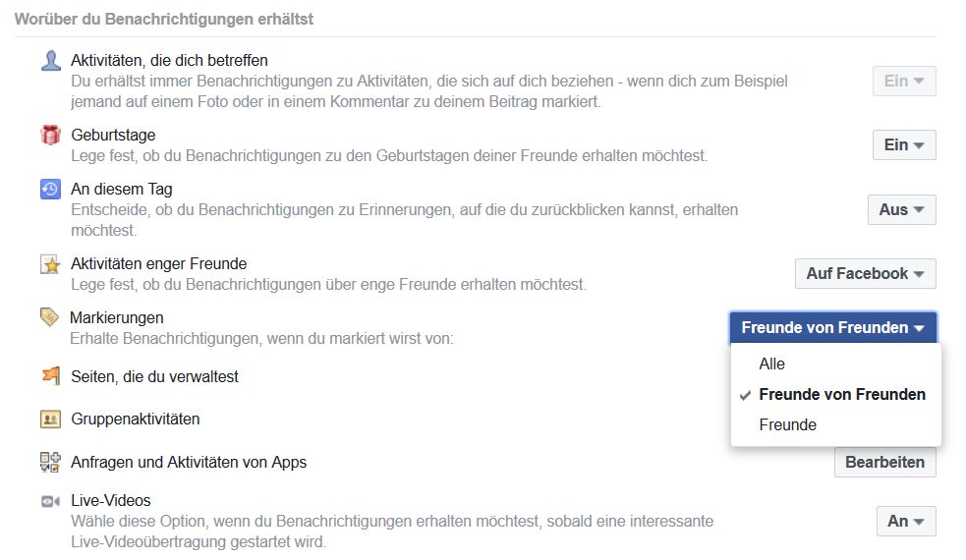Expand the 'Auf Facebook' dropdown
966x560 pixels.
pos(865,273)
